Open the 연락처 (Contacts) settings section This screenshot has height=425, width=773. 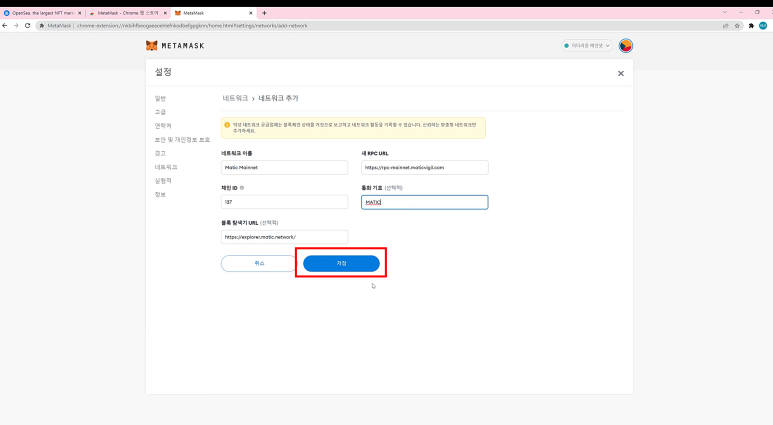(x=163, y=126)
